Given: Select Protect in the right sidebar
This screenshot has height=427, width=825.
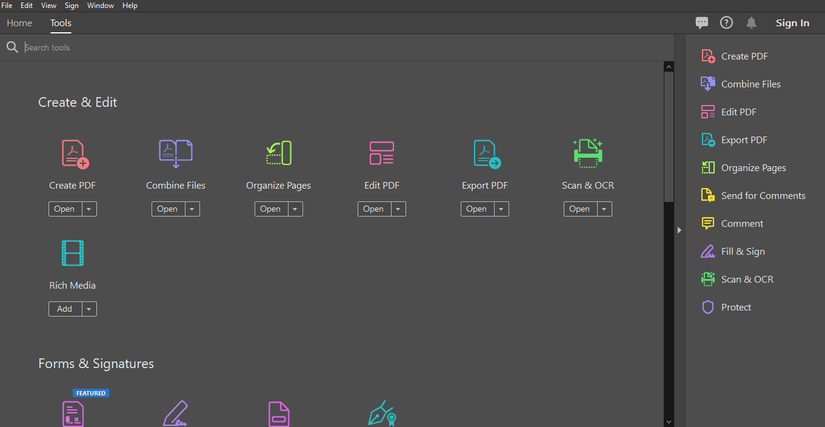Looking at the screenshot, I should pos(736,307).
